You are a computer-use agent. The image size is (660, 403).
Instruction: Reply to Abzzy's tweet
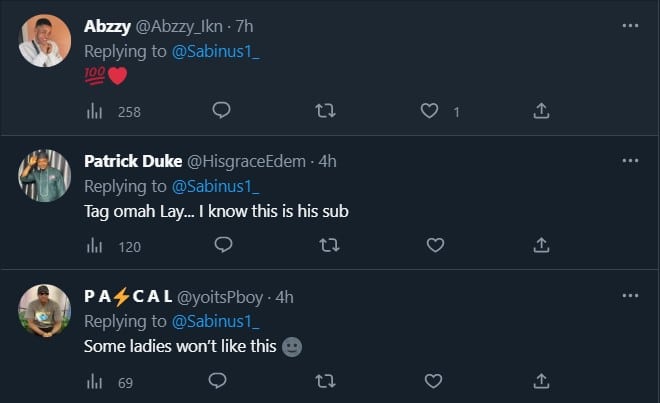pos(222,111)
